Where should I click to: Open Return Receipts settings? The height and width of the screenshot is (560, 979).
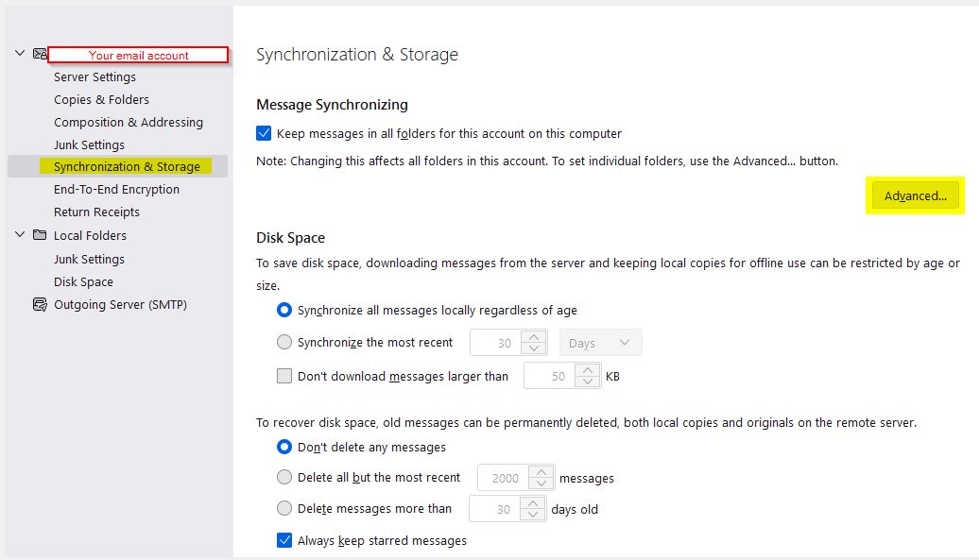[96, 212]
